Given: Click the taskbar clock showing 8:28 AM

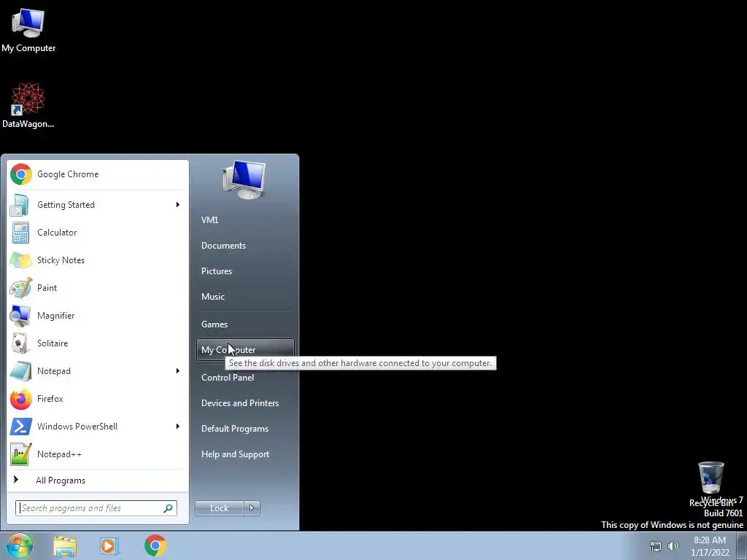Looking at the screenshot, I should pyautogui.click(x=710, y=546).
